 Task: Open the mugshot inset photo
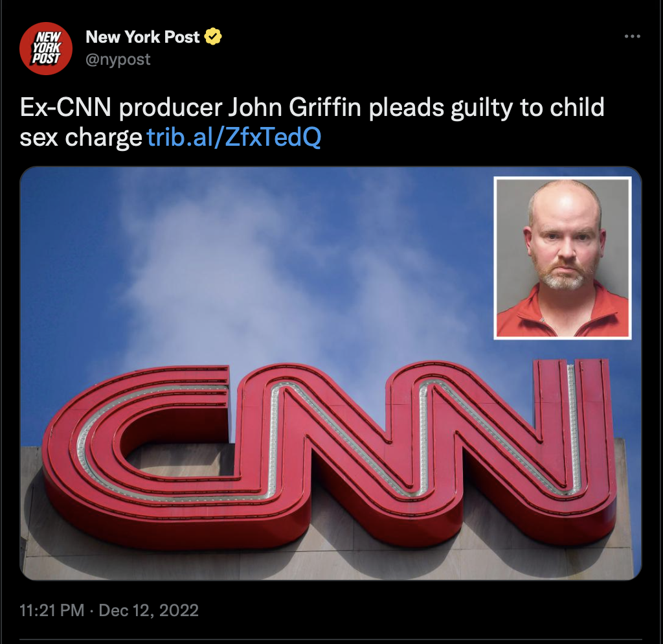click(x=563, y=258)
